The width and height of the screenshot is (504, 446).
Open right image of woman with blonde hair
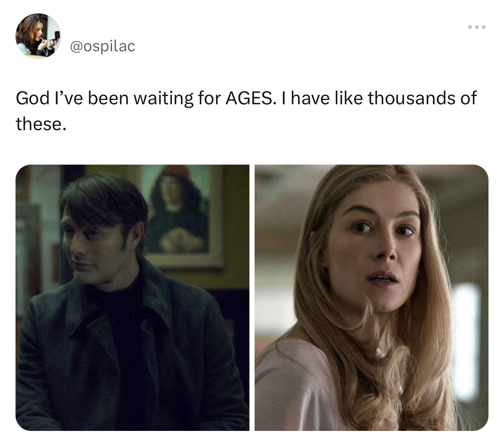pyautogui.click(x=372, y=297)
